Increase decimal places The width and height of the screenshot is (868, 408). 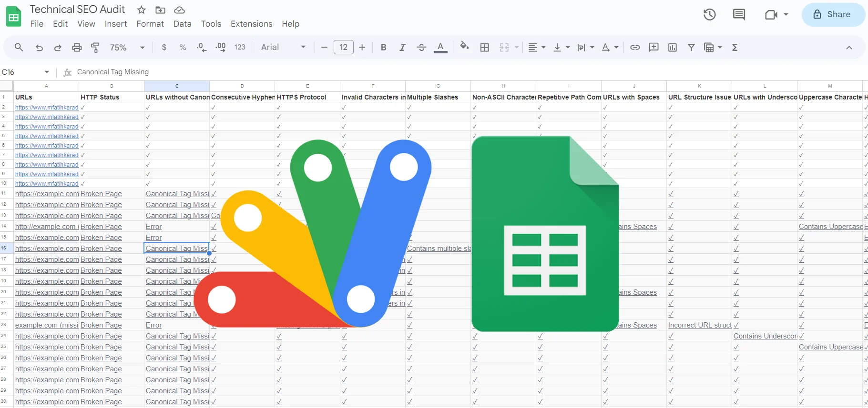221,47
